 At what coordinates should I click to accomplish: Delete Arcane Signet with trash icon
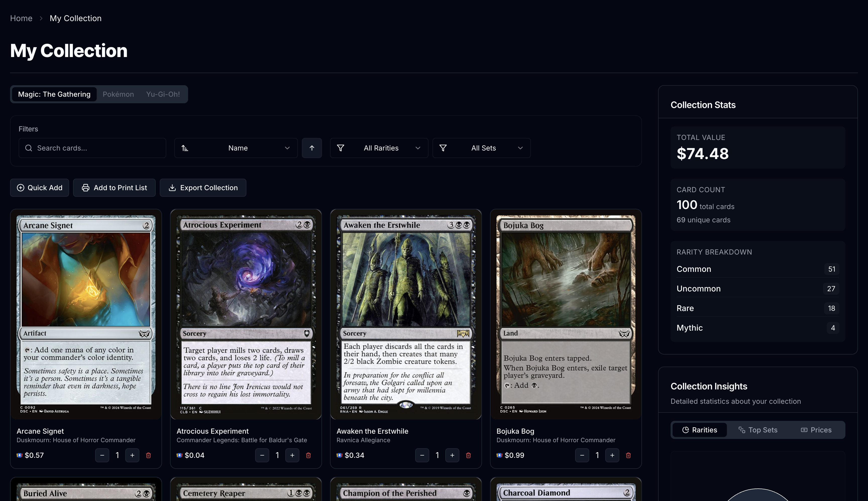click(x=148, y=455)
